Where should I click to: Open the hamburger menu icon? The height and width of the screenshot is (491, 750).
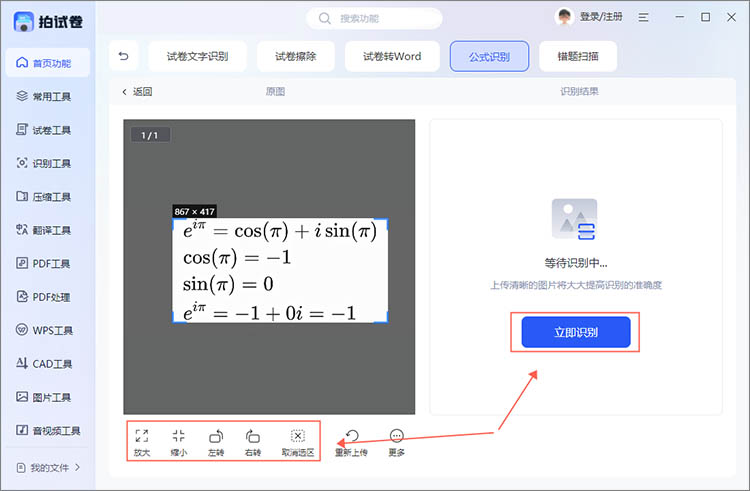(x=643, y=17)
